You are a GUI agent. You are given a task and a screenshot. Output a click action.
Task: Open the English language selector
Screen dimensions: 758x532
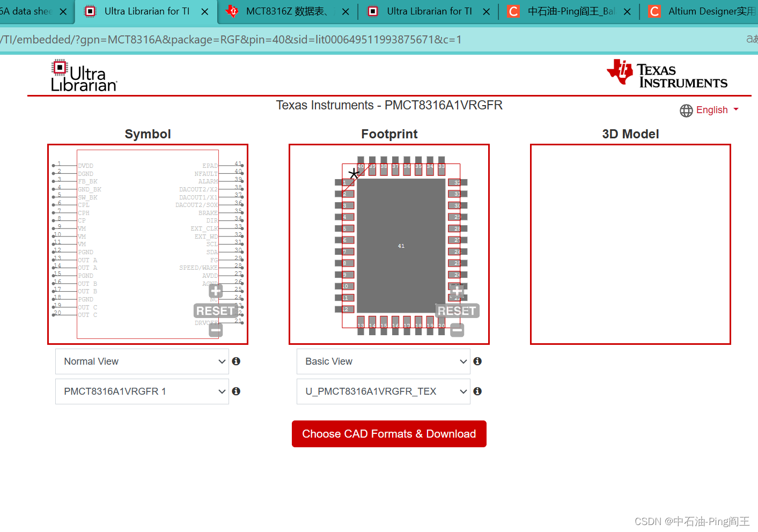pos(717,110)
